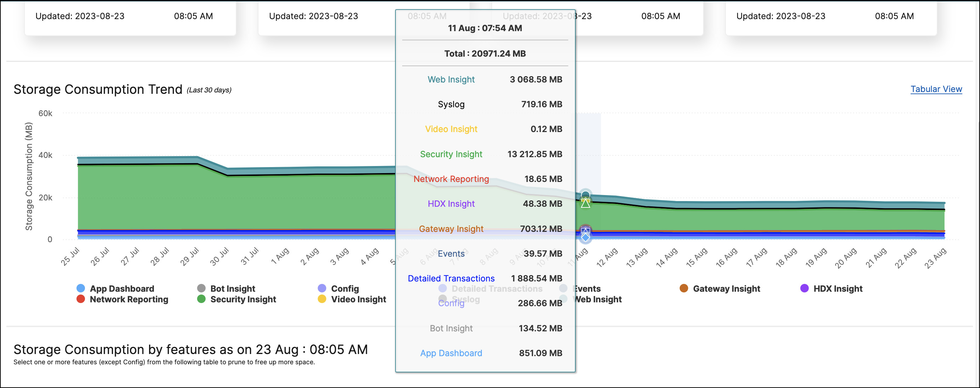Click the first 'Updated: 2023-08-23' card text
The width and height of the screenshot is (980, 388).
80,16
